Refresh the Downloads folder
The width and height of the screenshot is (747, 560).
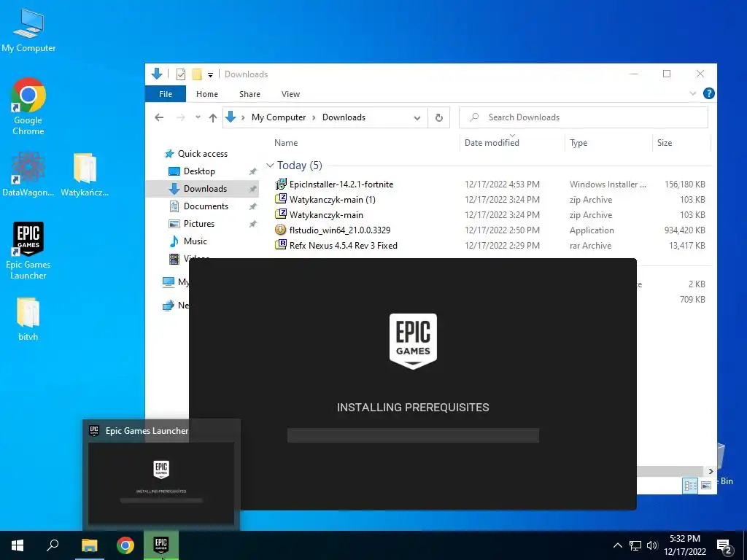click(x=438, y=117)
